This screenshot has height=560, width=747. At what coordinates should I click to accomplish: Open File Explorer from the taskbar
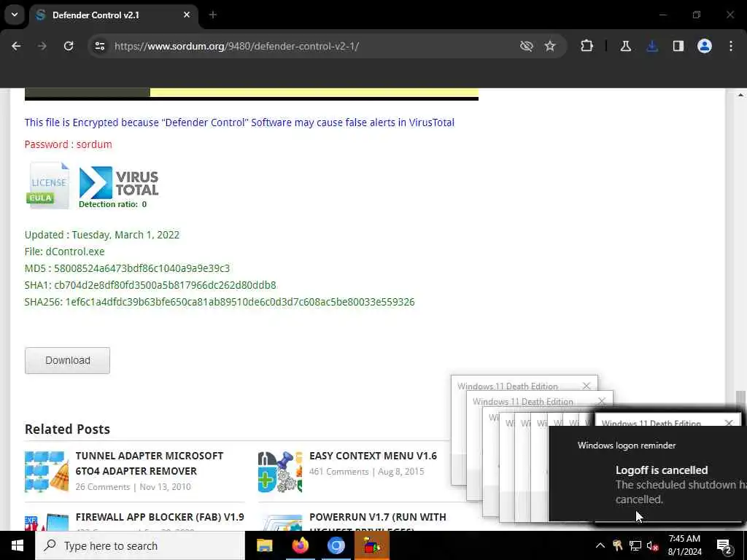pyautogui.click(x=264, y=545)
